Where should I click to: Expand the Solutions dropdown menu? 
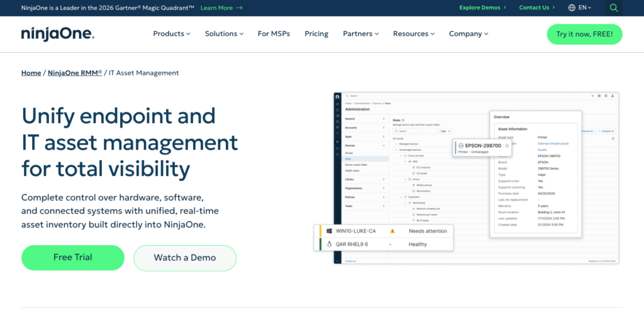pos(225,34)
